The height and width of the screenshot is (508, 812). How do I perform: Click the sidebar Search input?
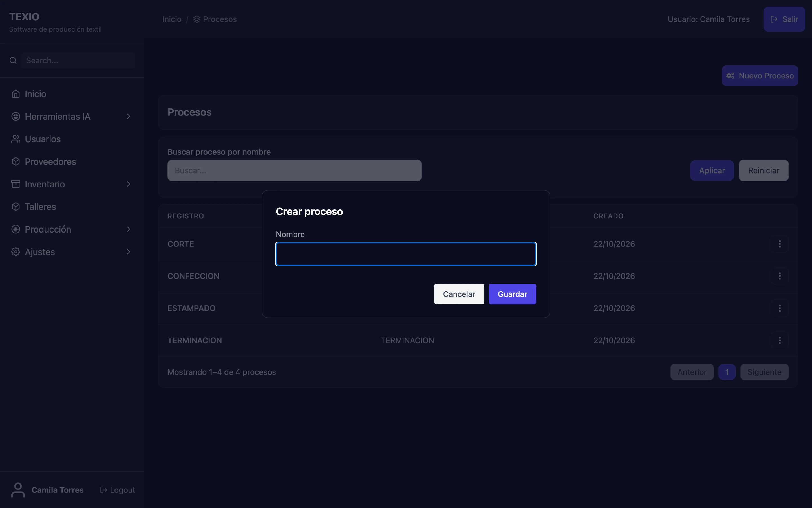78,60
